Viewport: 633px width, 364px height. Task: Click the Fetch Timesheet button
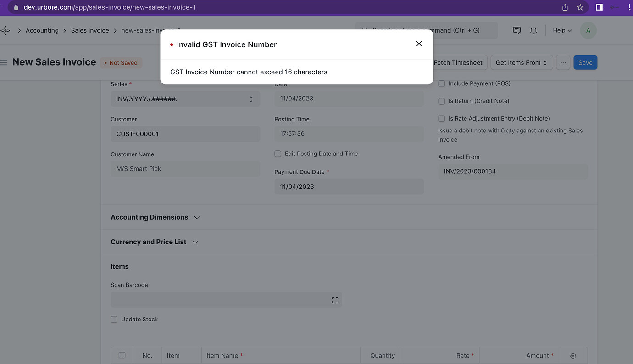[x=459, y=62]
